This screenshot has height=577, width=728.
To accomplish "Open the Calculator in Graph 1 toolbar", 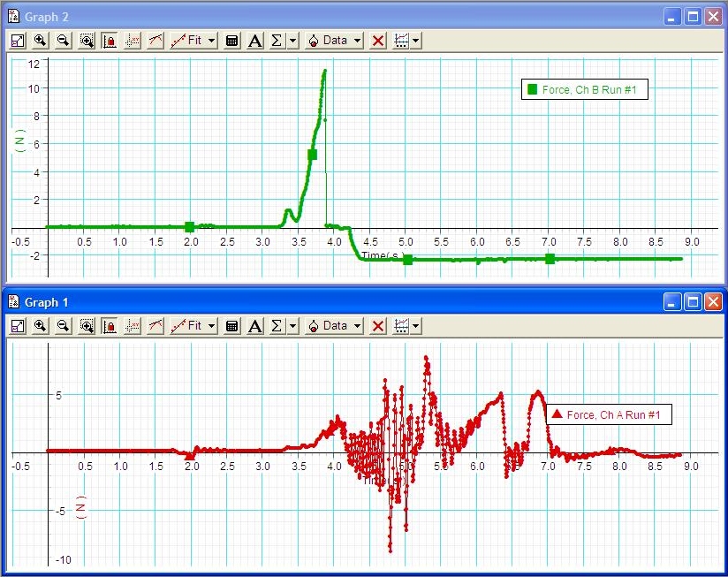I will pos(231,326).
